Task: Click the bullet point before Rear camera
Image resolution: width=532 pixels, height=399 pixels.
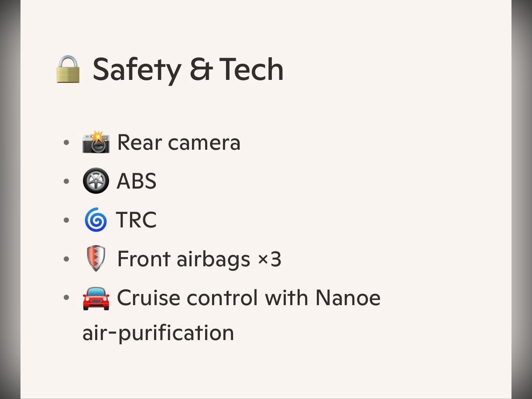Action: [66, 143]
